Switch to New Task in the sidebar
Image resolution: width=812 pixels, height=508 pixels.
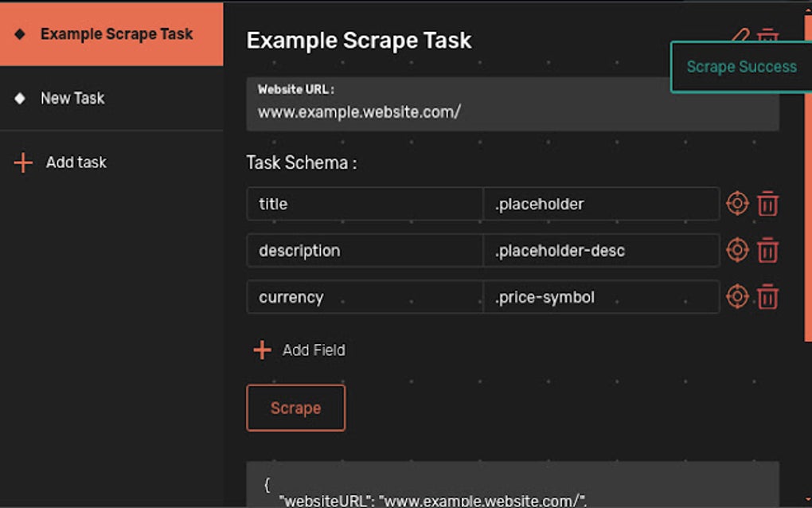click(x=72, y=98)
